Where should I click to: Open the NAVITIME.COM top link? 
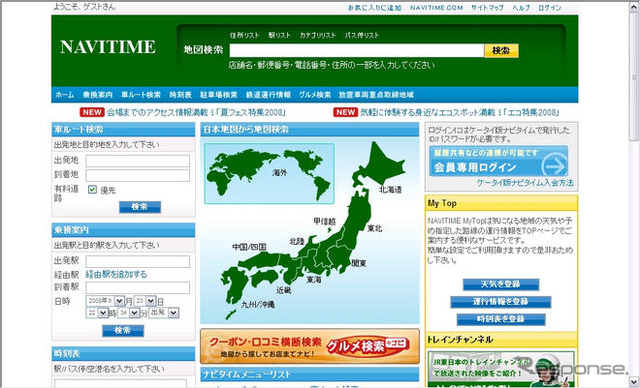coord(436,8)
